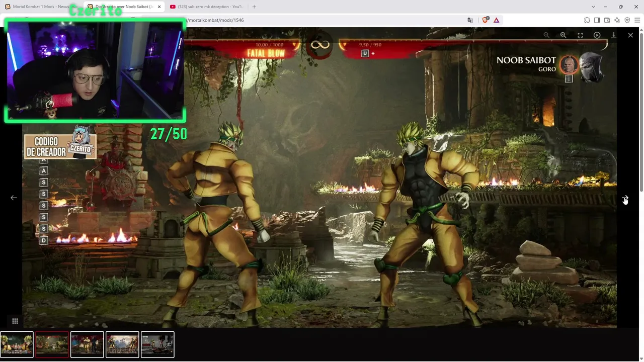Toggle fullscreen for the image viewer
The image size is (644, 362).
580,35
